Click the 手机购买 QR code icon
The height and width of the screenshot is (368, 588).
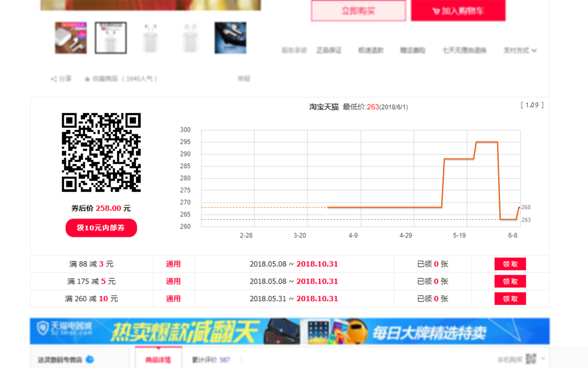click(531, 359)
